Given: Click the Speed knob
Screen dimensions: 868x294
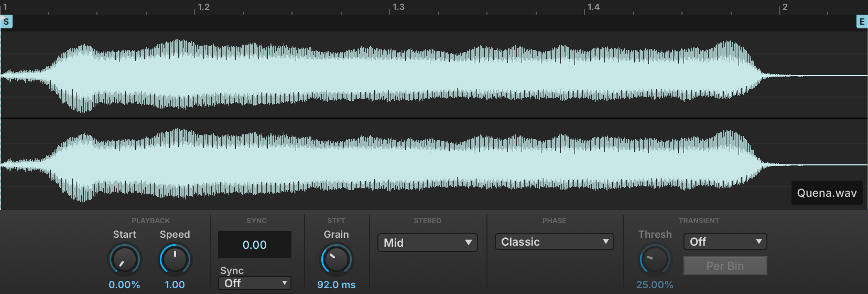Looking at the screenshot, I should 175,260.
